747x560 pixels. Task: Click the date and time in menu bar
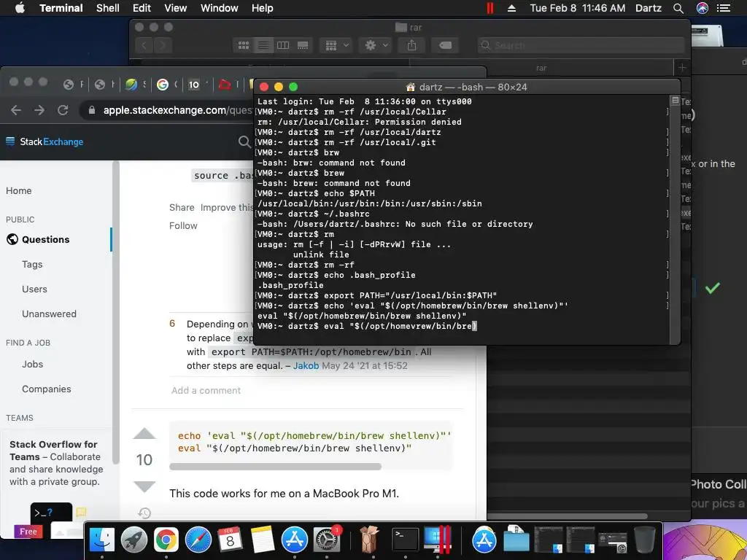578,8
